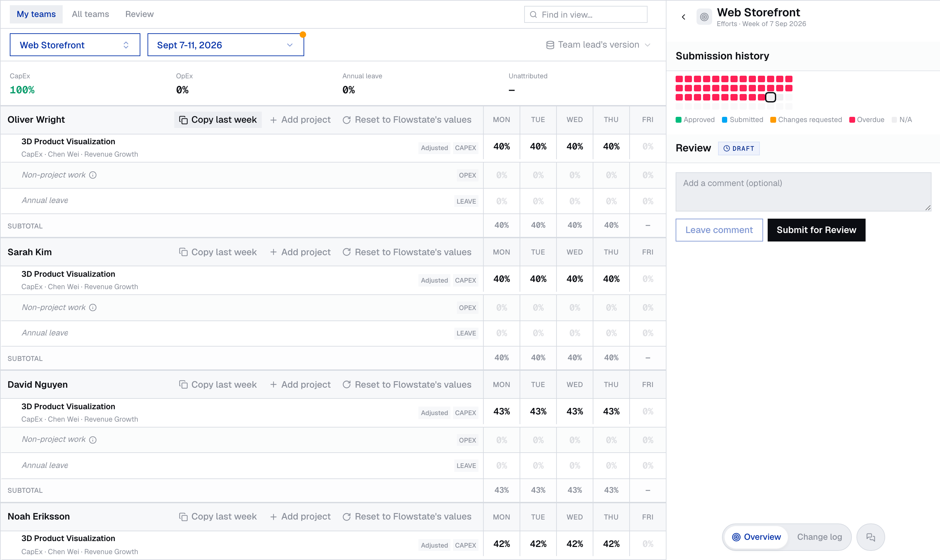The height and width of the screenshot is (560, 940).
Task: Add project for David Nguyen
Action: (300, 384)
